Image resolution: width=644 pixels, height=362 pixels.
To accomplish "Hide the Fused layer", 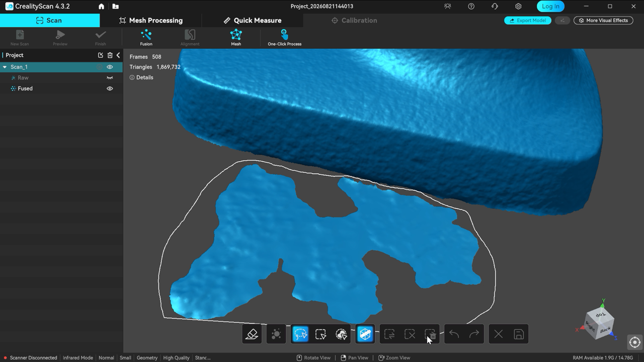I will click(110, 89).
